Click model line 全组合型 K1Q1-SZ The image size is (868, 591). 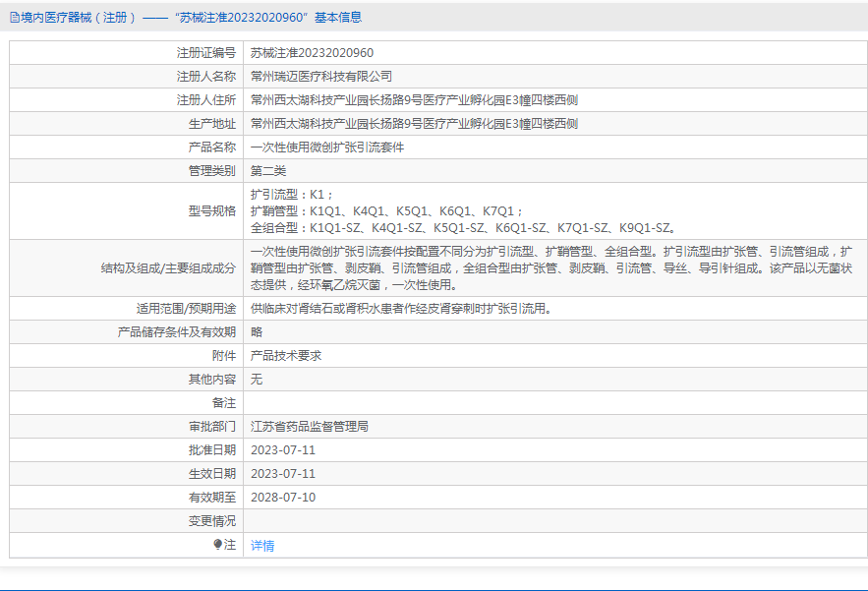[x=463, y=228]
